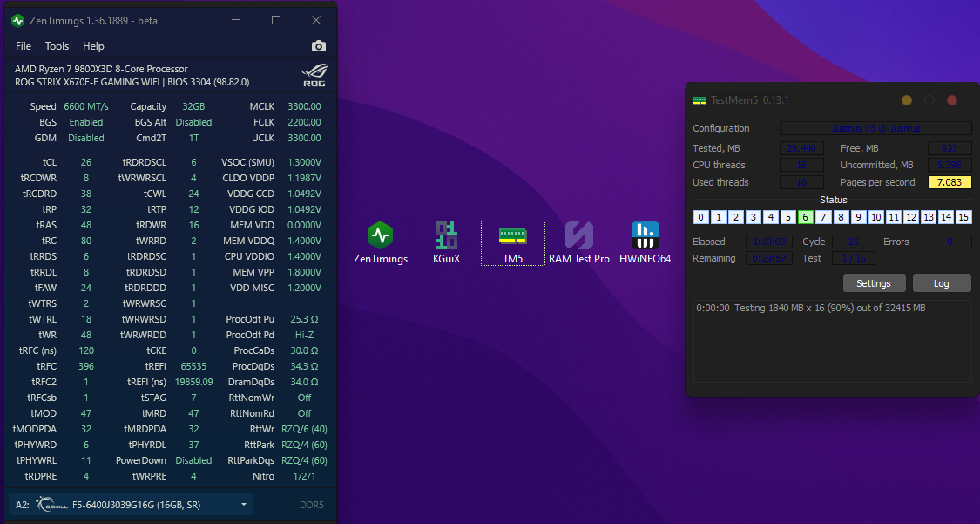Select thread status box 4

coord(771,217)
